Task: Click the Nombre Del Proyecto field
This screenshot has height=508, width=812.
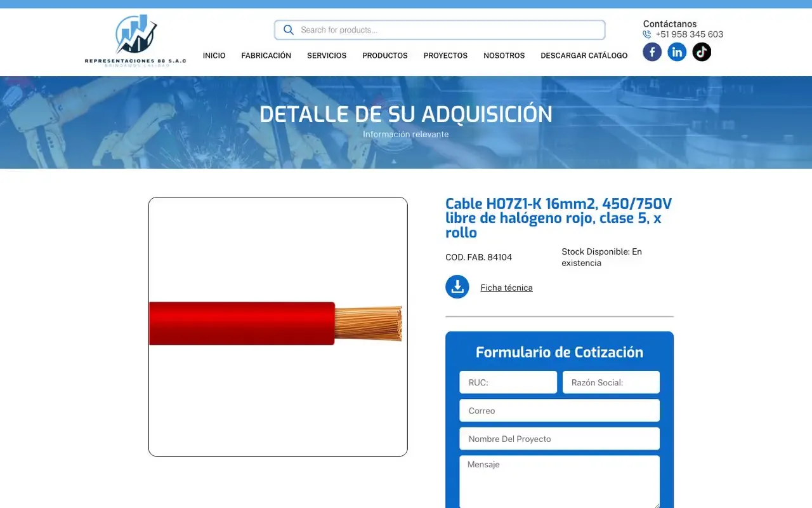Action: click(x=560, y=439)
